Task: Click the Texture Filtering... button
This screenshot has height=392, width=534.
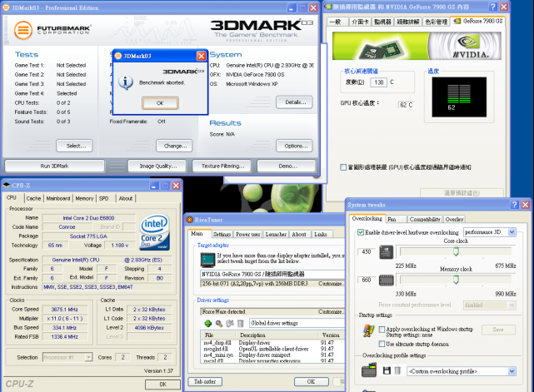Action: point(222,166)
